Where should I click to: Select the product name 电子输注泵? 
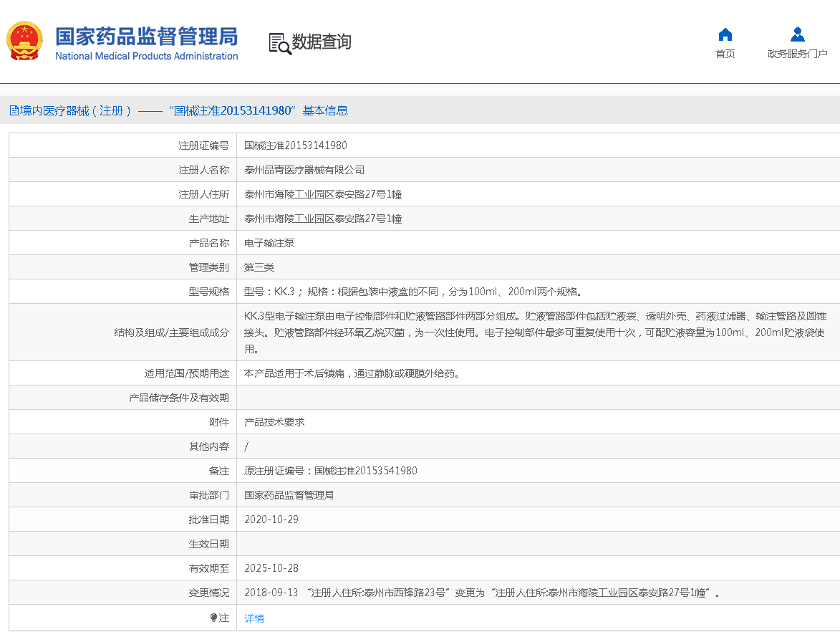pos(269,243)
